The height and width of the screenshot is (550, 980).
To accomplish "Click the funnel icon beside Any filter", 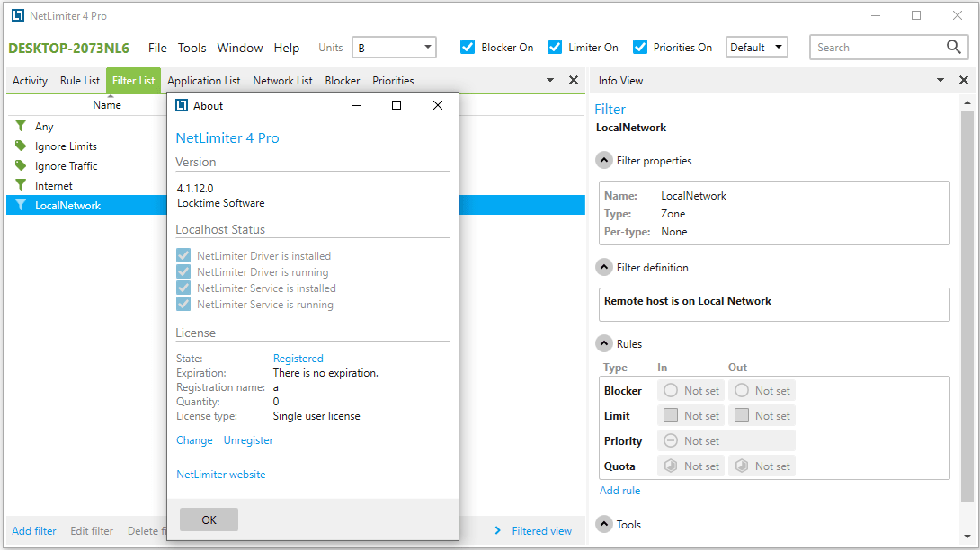I will tap(21, 126).
